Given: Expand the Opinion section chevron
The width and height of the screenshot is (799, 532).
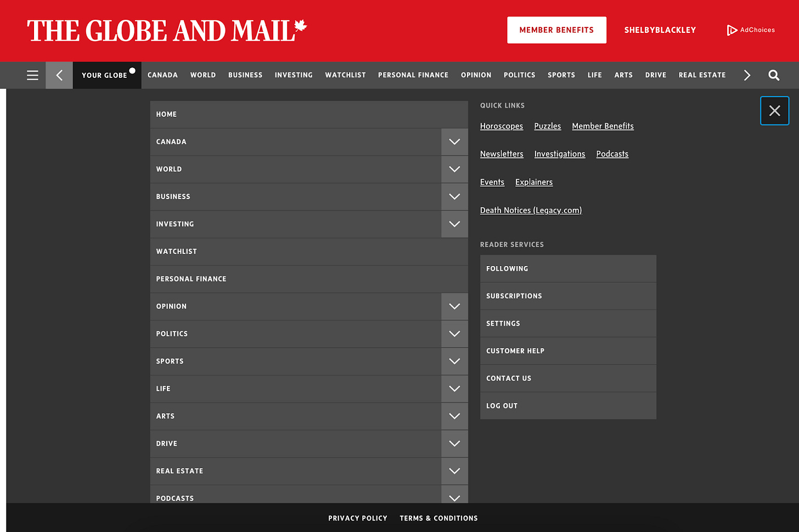Looking at the screenshot, I should tap(454, 306).
